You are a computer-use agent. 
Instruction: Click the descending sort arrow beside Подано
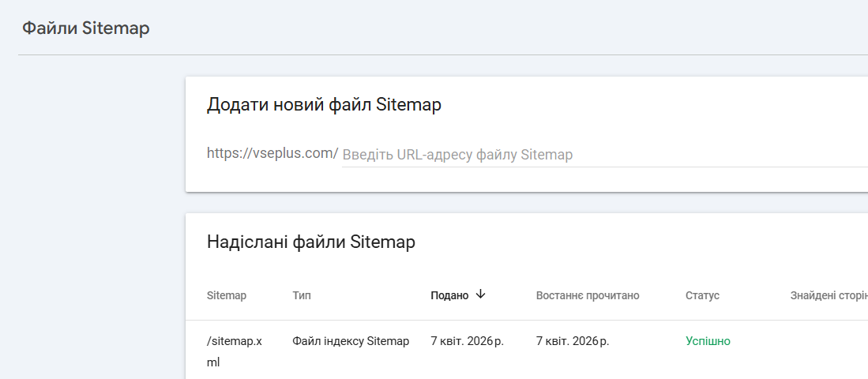[481, 295]
